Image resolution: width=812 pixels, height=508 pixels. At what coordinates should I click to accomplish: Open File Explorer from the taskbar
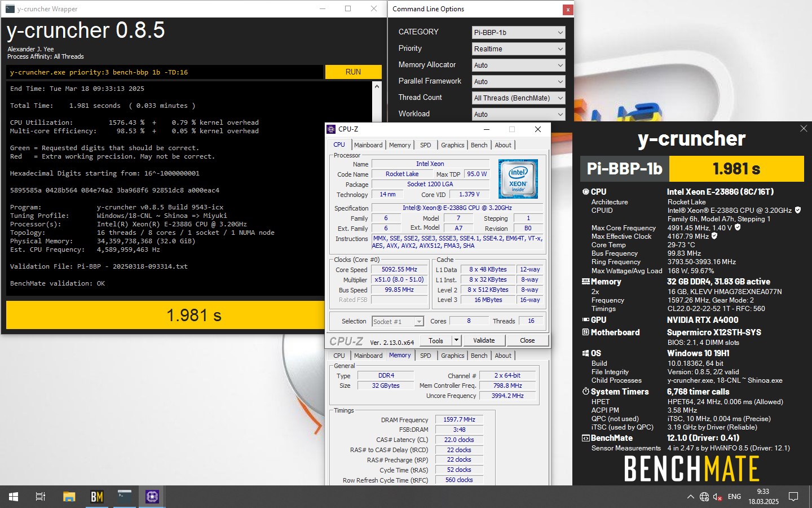69,497
